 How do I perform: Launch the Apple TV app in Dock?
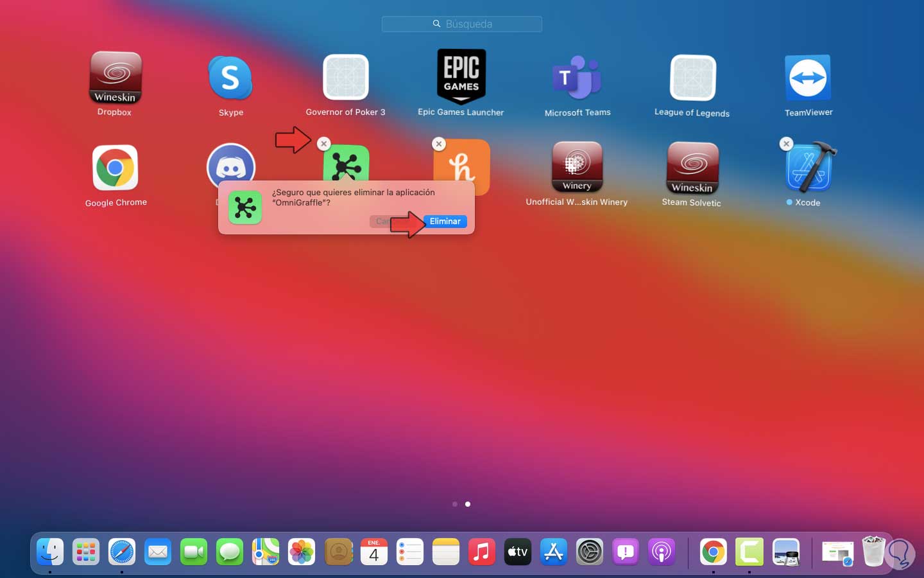518,552
